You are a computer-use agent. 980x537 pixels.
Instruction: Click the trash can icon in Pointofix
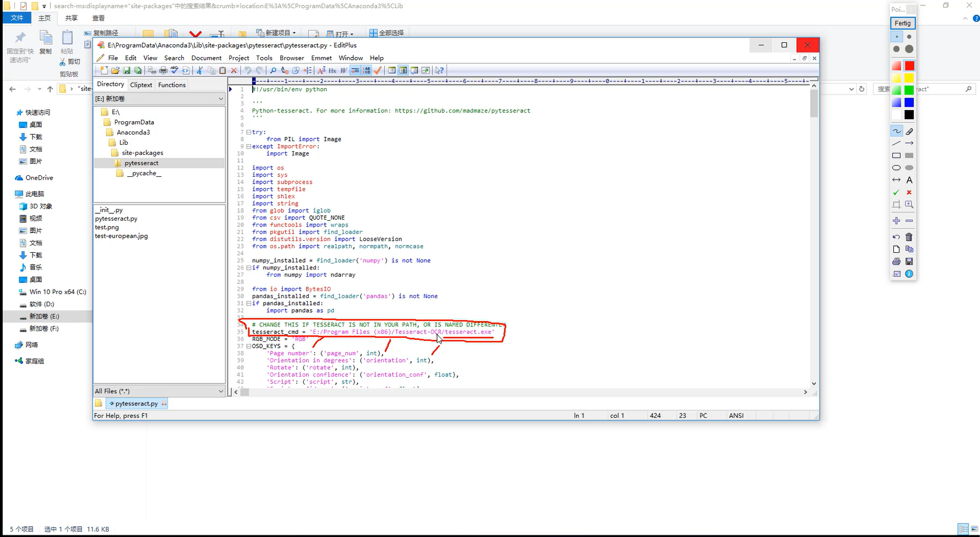pyautogui.click(x=909, y=237)
